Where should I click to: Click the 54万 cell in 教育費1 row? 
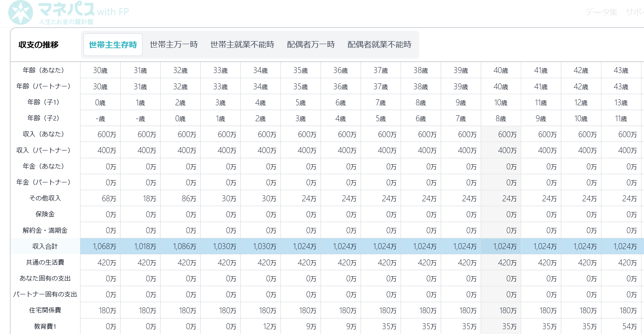pyautogui.click(x=629, y=327)
